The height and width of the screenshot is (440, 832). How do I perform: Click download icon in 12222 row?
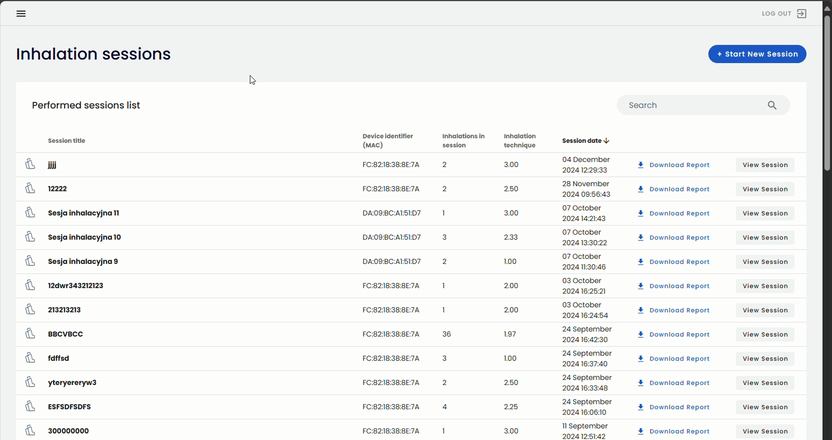(x=640, y=189)
